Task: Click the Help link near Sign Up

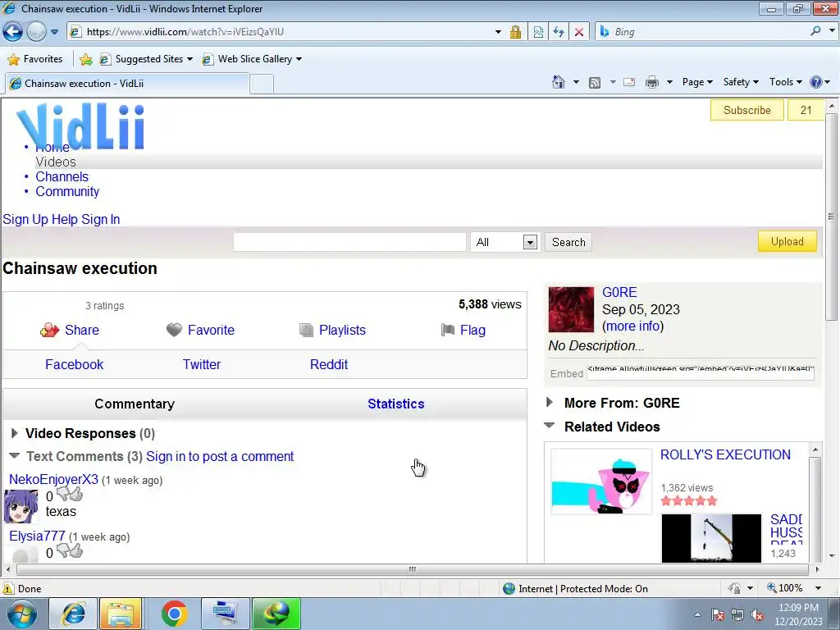Action: (64, 219)
